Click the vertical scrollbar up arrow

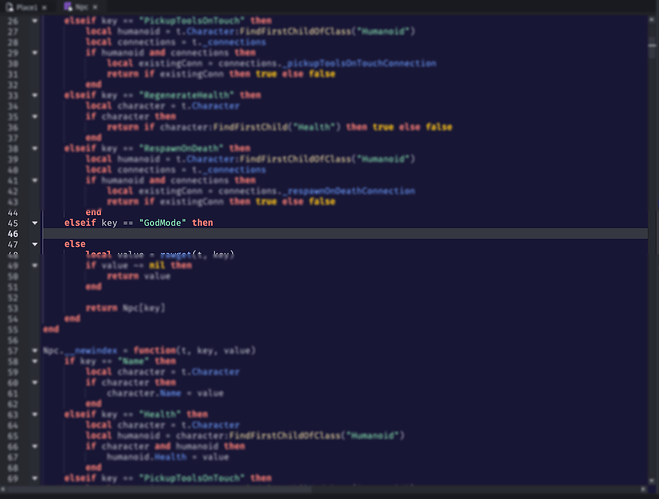(652, 20)
